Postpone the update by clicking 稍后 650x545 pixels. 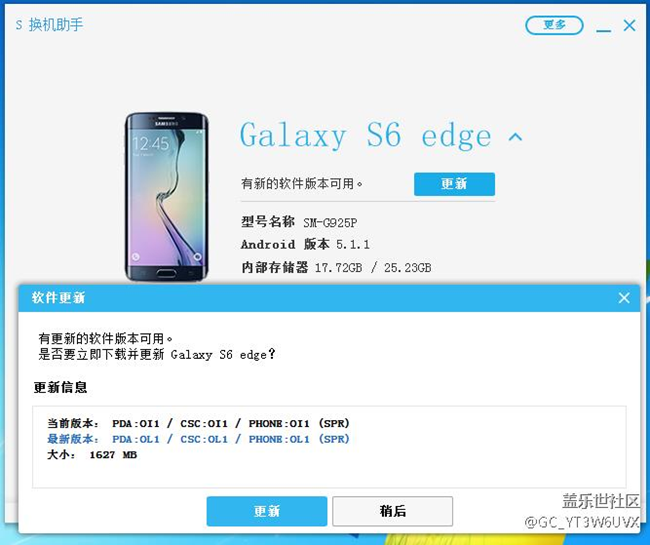pyautogui.click(x=392, y=511)
